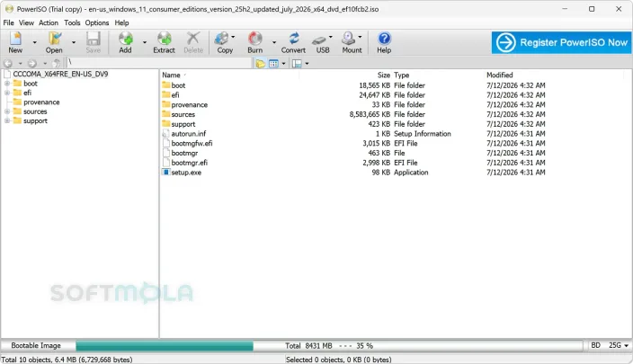This screenshot has height=364, width=633.
Task: Open dropdown arrow next to USB
Action: coord(331,37)
